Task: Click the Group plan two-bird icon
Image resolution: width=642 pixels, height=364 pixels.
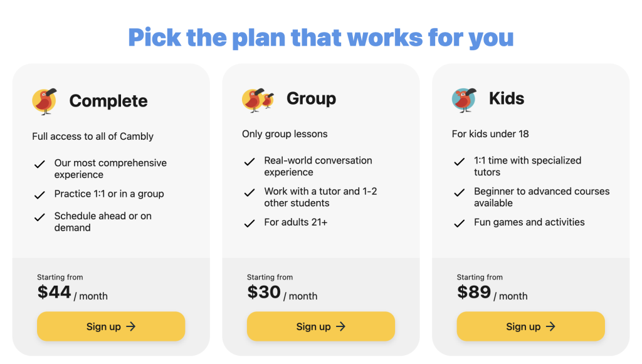Action: pos(258,100)
